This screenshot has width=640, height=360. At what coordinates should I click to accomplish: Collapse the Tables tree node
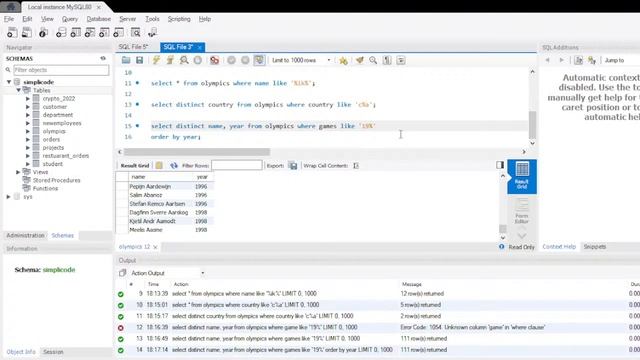click(18, 90)
